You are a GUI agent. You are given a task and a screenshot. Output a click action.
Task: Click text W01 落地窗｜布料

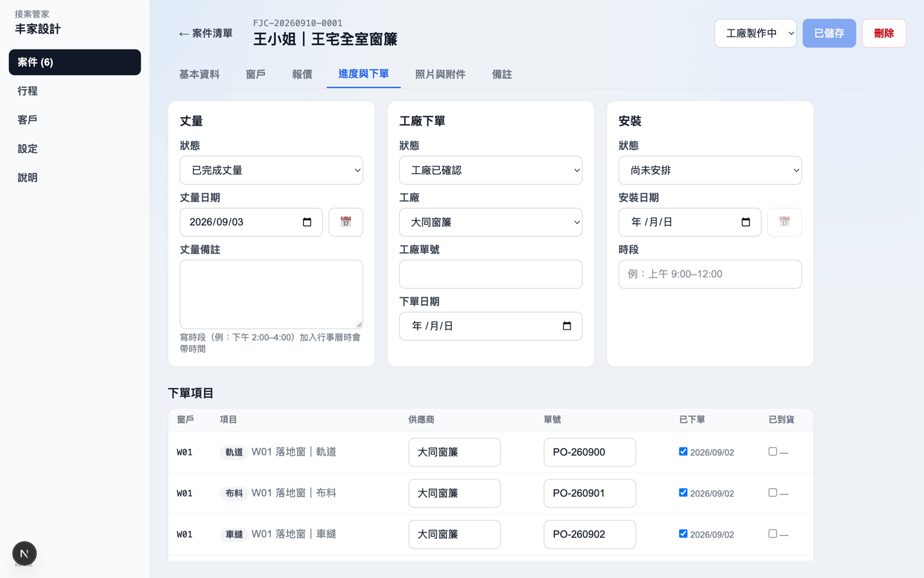(x=294, y=493)
